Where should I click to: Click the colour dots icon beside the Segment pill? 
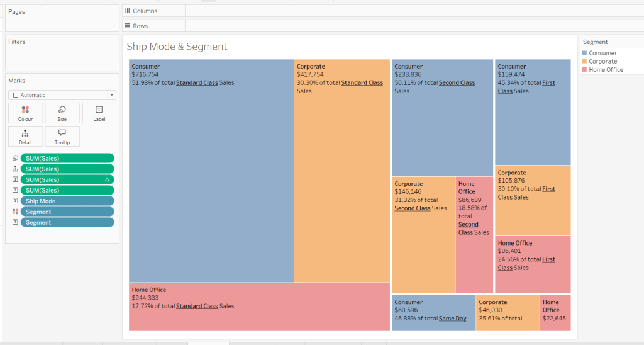15,212
